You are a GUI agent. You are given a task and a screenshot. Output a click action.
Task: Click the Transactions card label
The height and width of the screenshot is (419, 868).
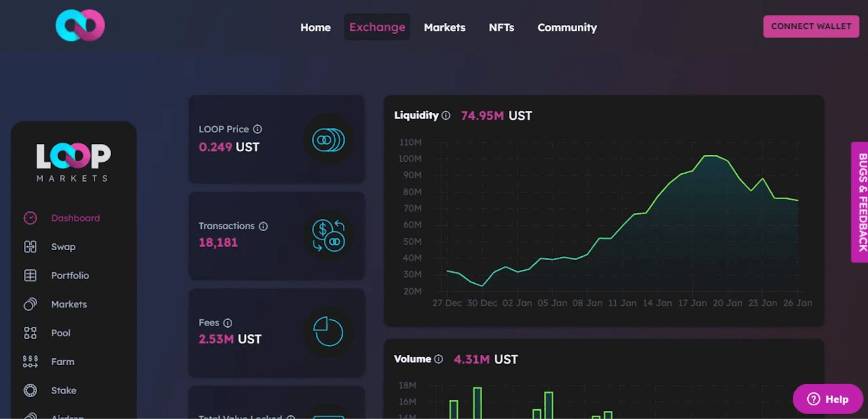coord(227,226)
